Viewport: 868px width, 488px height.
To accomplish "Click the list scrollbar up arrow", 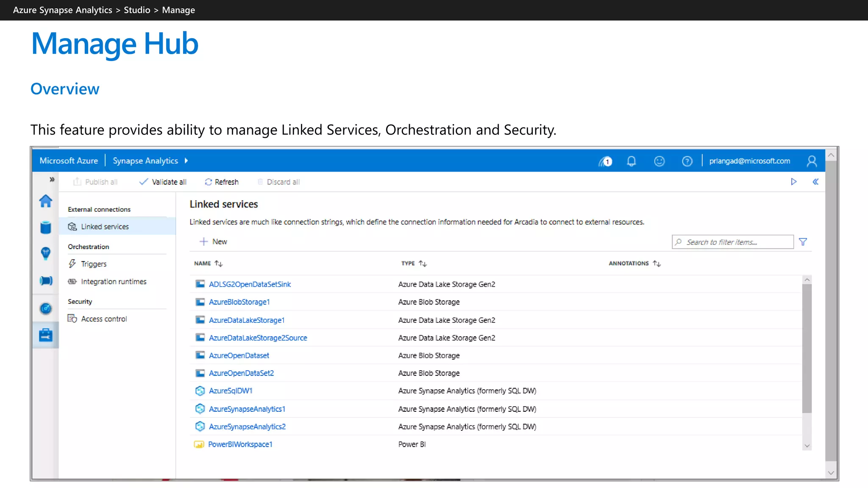I will coord(807,280).
